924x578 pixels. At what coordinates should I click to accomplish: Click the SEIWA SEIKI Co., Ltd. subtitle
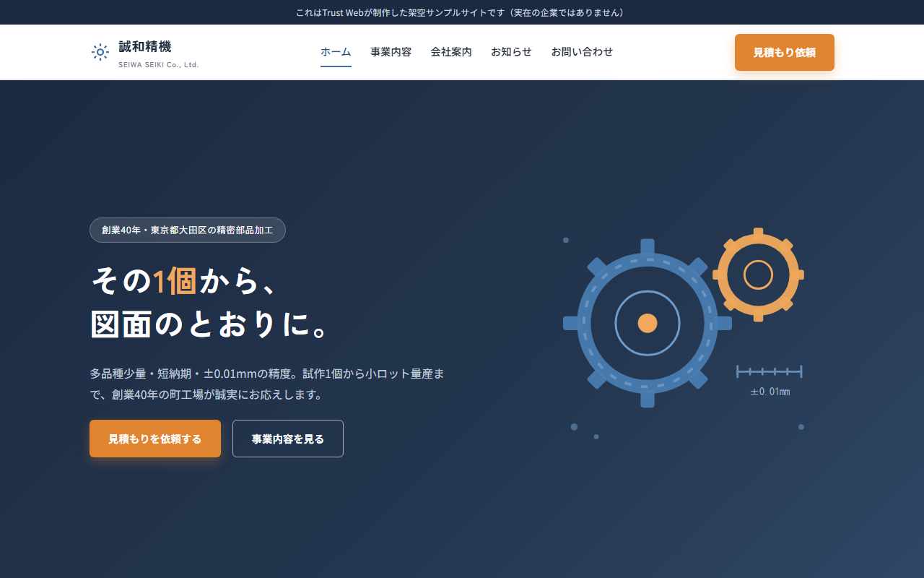(x=159, y=65)
